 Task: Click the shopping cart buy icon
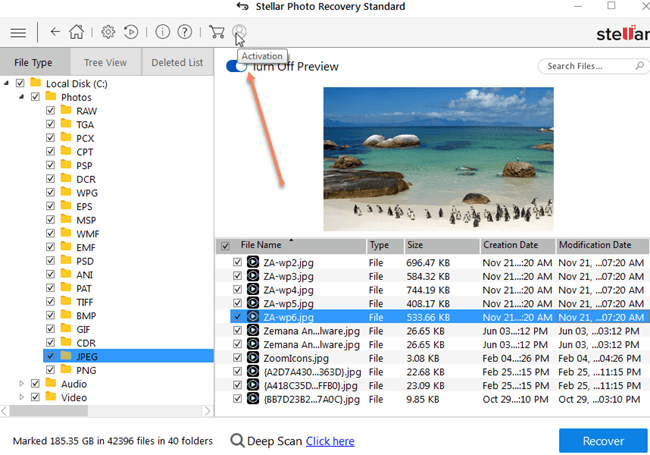pyautogui.click(x=216, y=32)
